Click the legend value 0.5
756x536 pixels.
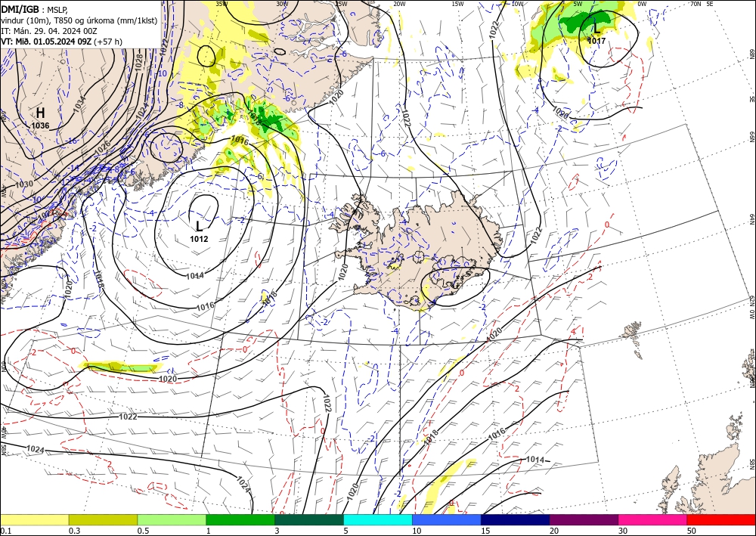(x=143, y=531)
